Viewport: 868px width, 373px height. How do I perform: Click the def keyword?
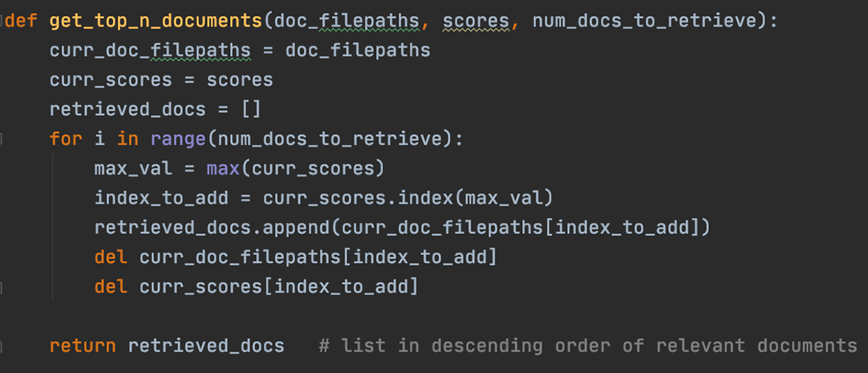(21, 22)
